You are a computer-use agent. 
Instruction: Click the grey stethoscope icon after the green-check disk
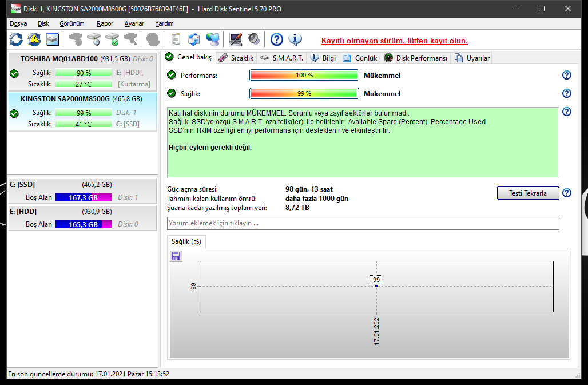(x=130, y=39)
